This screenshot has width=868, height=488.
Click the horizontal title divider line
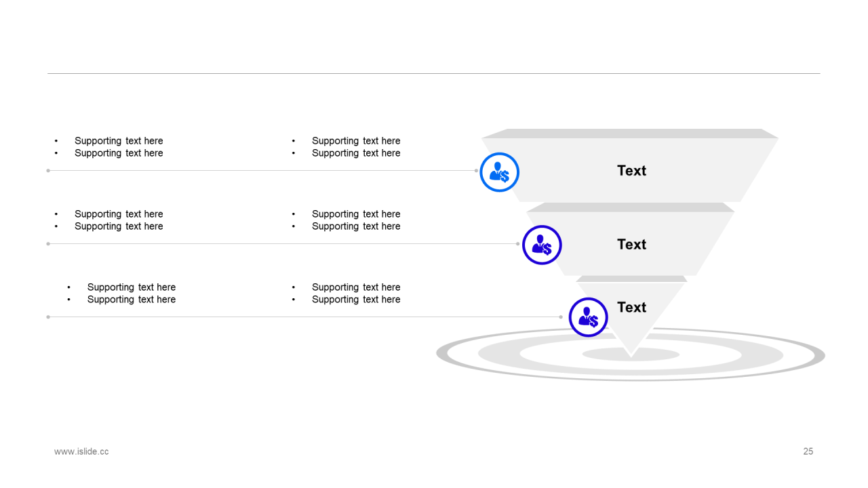pyautogui.click(x=434, y=73)
